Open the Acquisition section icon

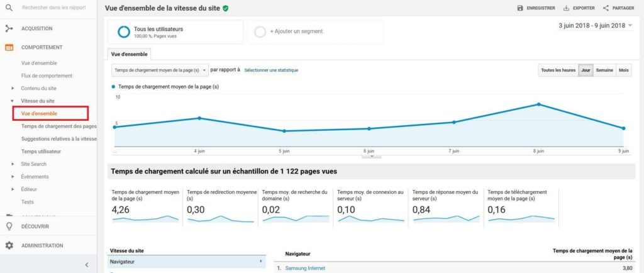click(9, 29)
